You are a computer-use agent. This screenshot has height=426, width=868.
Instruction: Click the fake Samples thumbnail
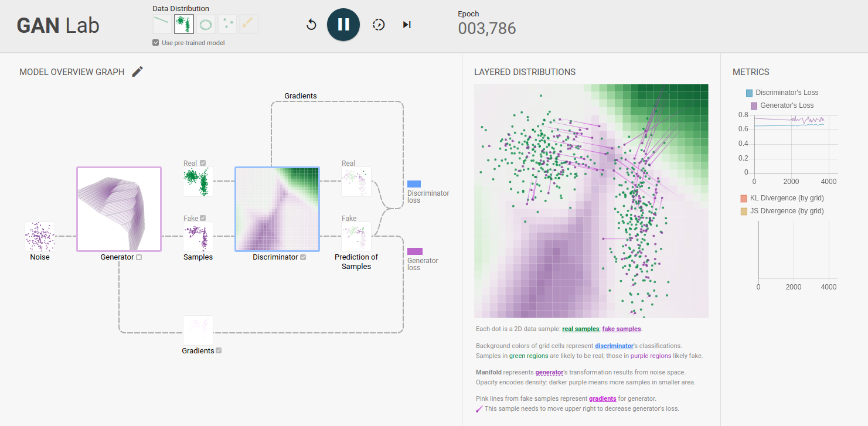click(198, 237)
